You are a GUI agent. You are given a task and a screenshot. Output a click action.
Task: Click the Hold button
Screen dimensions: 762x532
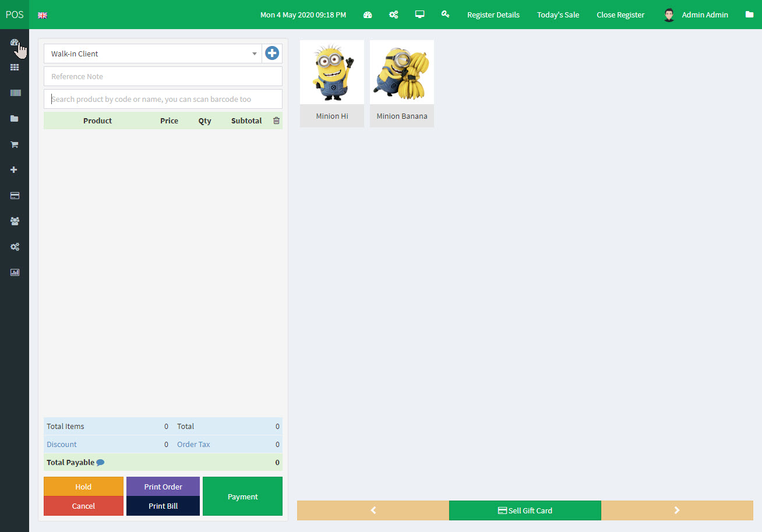pos(83,487)
